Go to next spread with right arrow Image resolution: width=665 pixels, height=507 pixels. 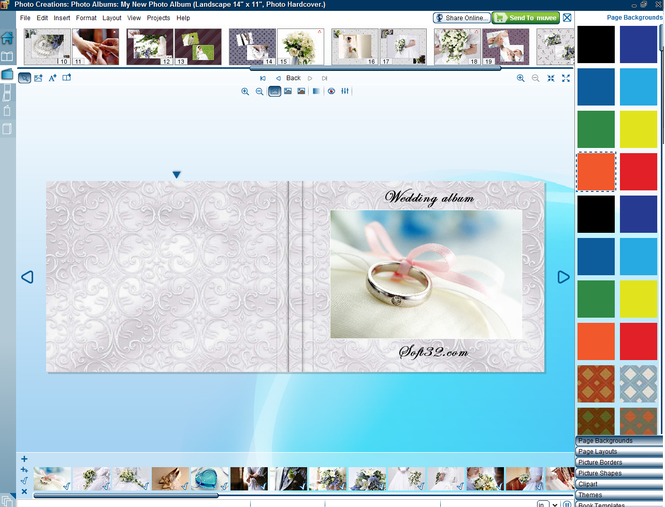[x=563, y=277]
